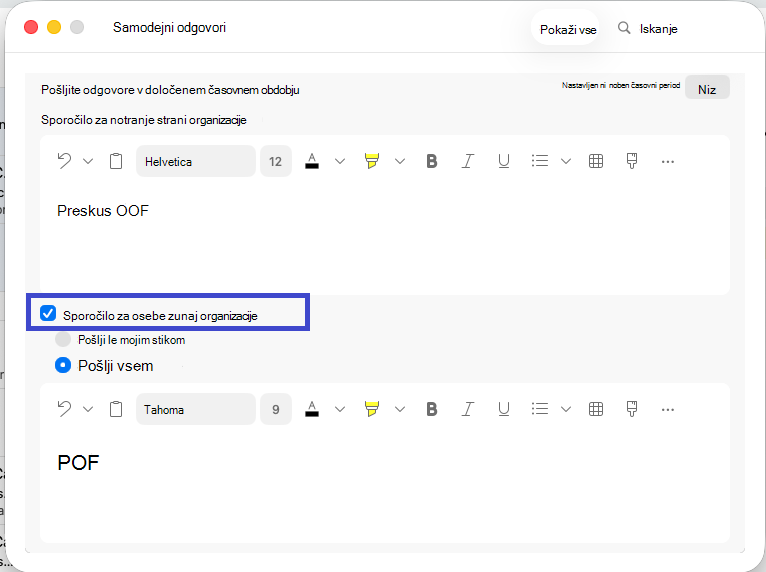766x572 pixels.
Task: Apply font color in Helvetica toolbar
Action: click(x=312, y=161)
